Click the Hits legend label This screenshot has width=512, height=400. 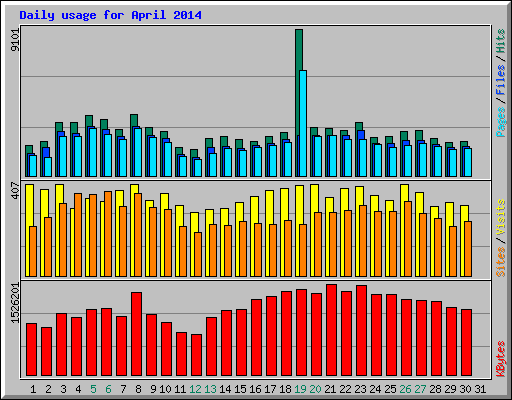[x=500, y=41]
